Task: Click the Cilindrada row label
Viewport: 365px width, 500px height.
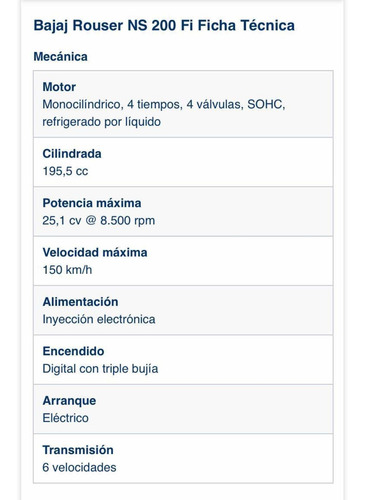Action: click(x=72, y=154)
